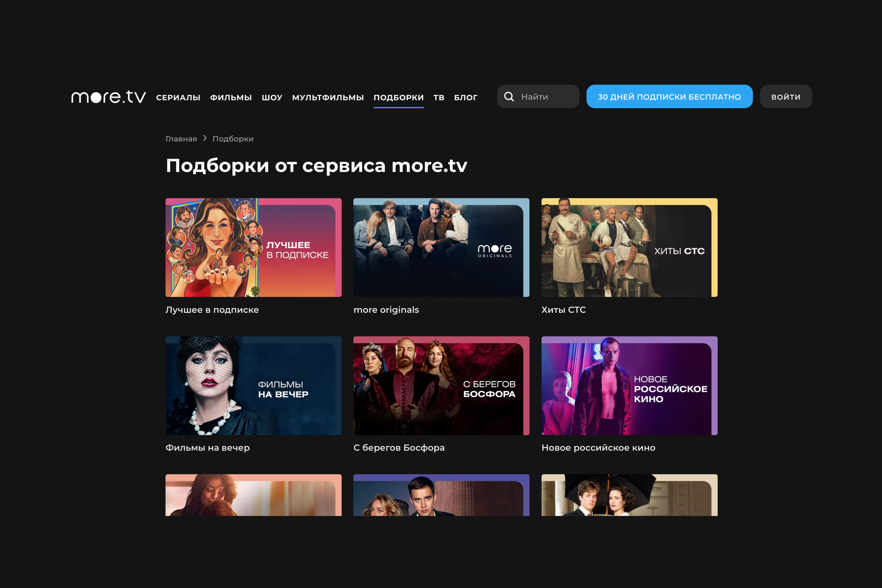Click the Хиты СТС caption below its banner
The image size is (882, 588).
point(563,310)
